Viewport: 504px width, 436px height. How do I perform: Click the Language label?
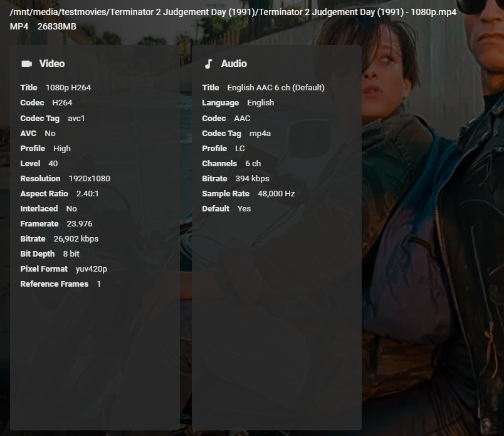click(x=221, y=103)
